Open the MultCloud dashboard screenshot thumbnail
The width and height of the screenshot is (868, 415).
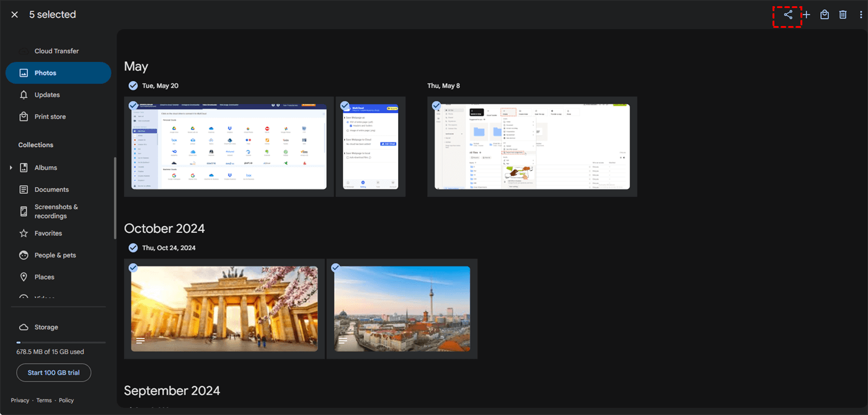229,147
